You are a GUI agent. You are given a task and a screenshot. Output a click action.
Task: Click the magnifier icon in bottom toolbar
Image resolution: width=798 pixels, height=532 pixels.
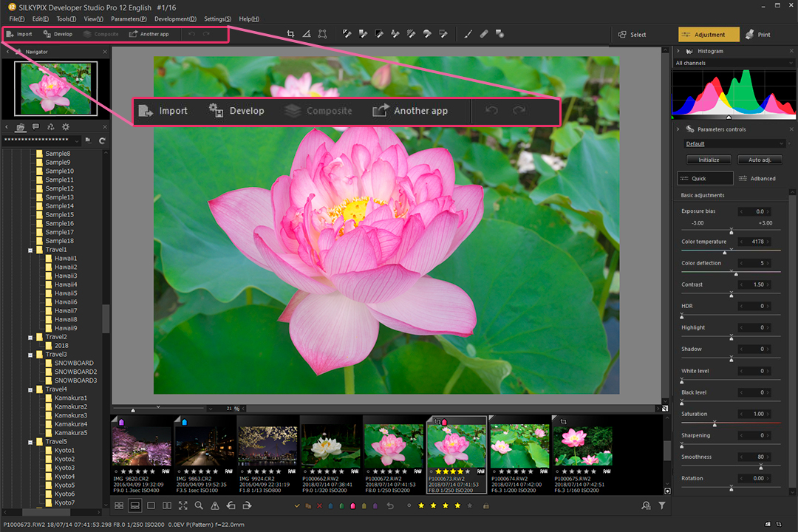[199, 505]
